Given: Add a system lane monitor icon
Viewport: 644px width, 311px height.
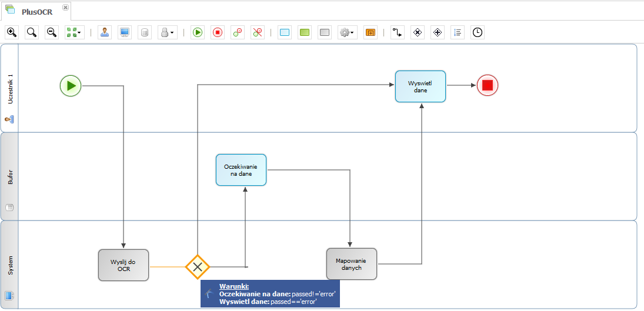Looking at the screenshot, I should 125,32.
